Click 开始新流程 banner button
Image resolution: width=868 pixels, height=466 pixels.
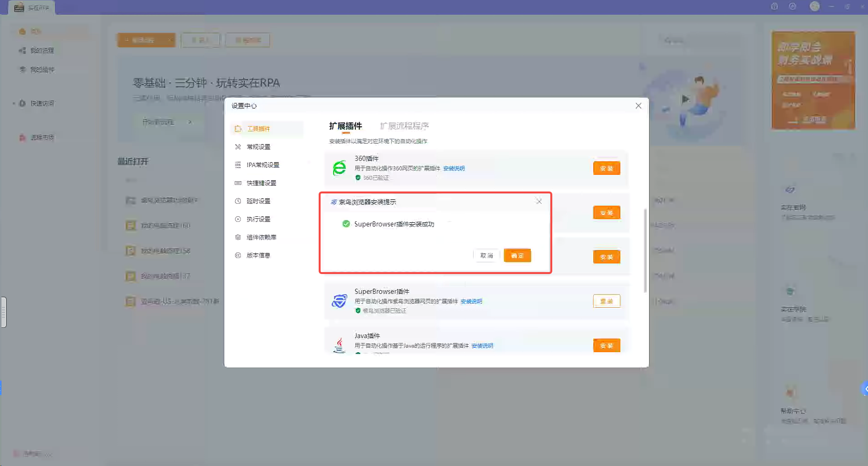coord(166,122)
